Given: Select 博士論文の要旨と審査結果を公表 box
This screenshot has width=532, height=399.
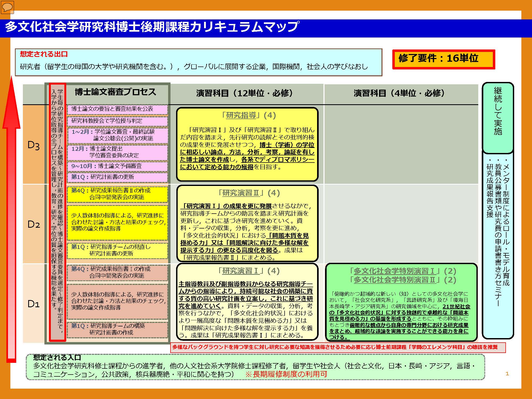Looking at the screenshot, I should coord(117,110).
